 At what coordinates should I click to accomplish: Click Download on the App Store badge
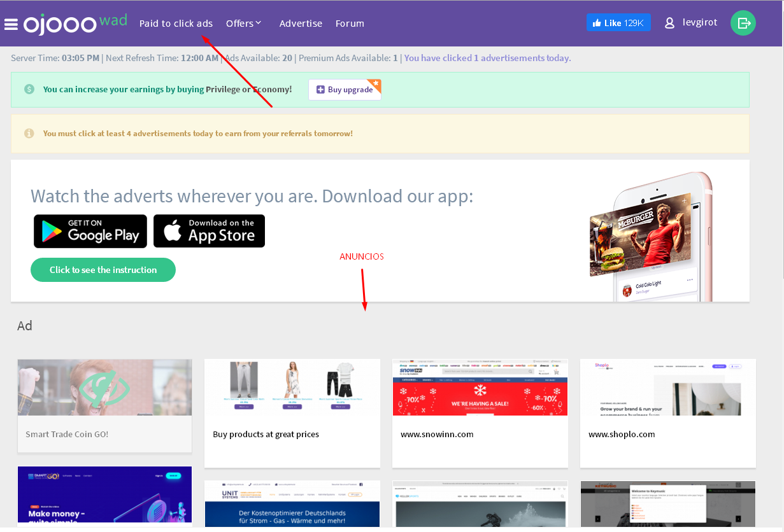click(209, 231)
